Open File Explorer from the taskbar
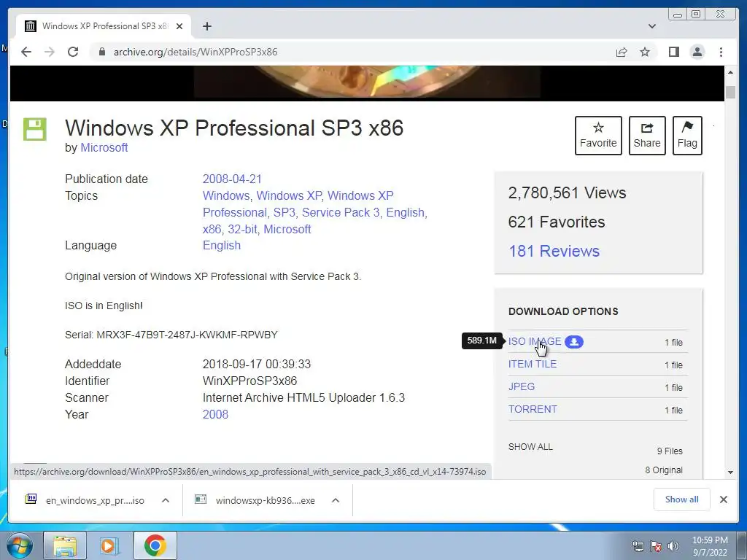The image size is (747, 560). 65,545
